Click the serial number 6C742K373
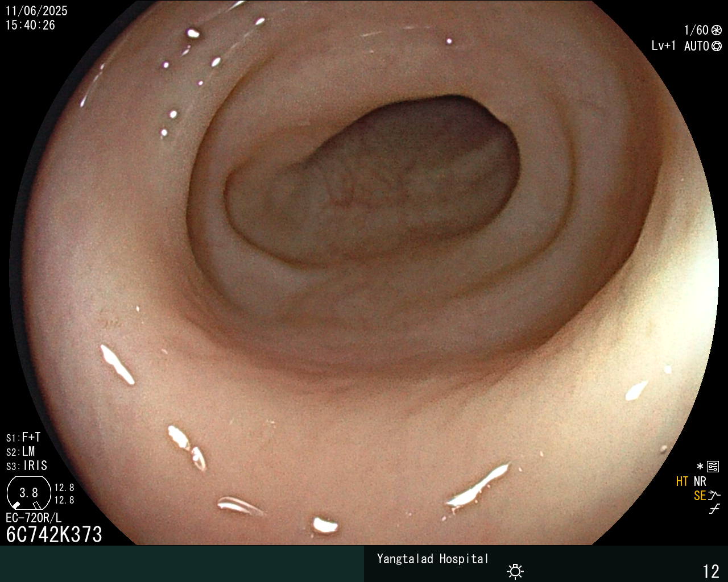This screenshot has height=582, width=728. click(x=54, y=535)
